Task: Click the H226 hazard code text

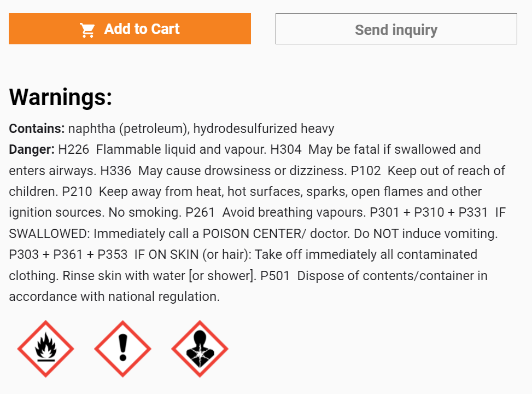Action: (x=74, y=149)
